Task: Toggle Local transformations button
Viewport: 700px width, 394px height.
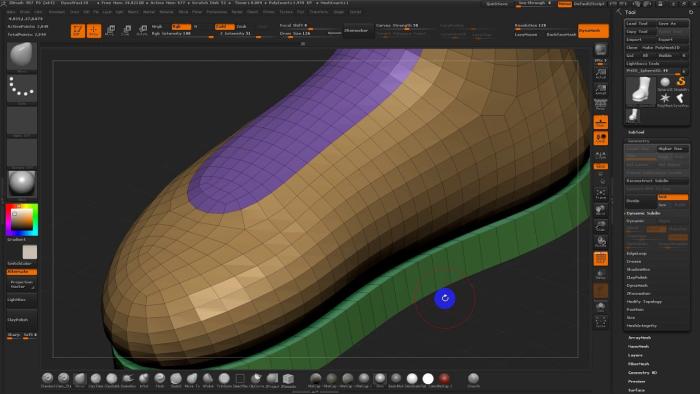Action: [600, 138]
